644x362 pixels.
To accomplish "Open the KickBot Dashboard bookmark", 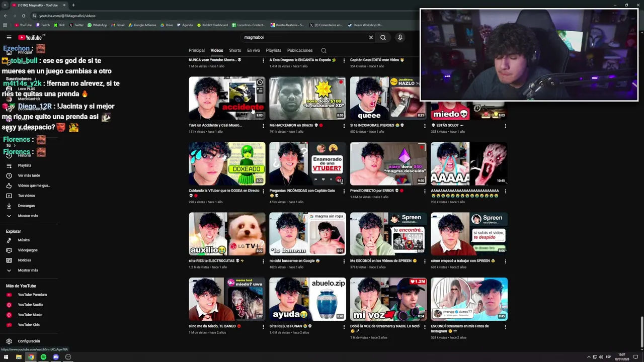I will pos(212,25).
